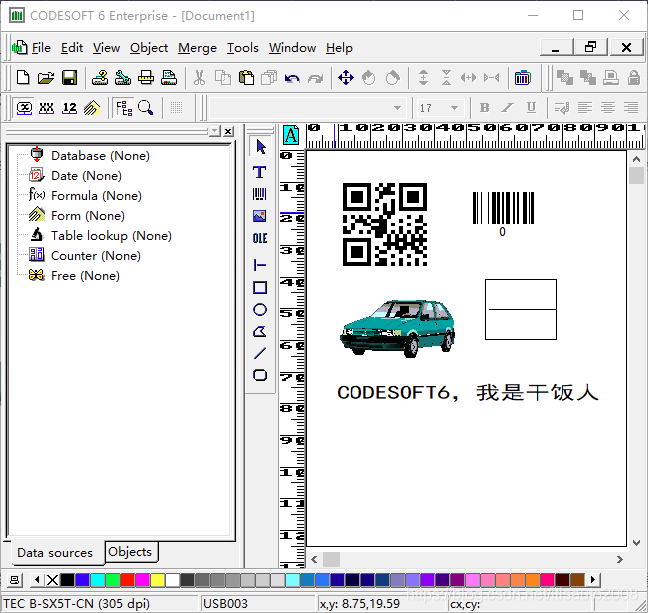Click the blue Undo arrow
Screen dimensions: 648x613
[x=292, y=78]
